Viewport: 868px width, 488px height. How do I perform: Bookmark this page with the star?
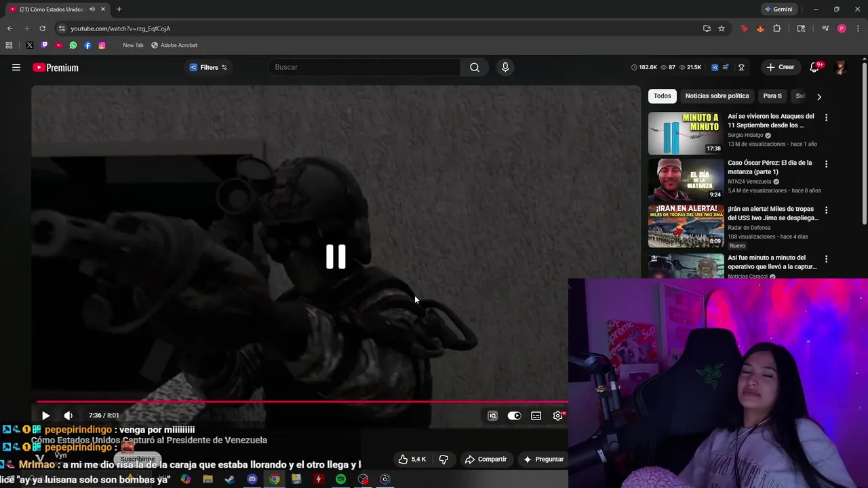(722, 28)
